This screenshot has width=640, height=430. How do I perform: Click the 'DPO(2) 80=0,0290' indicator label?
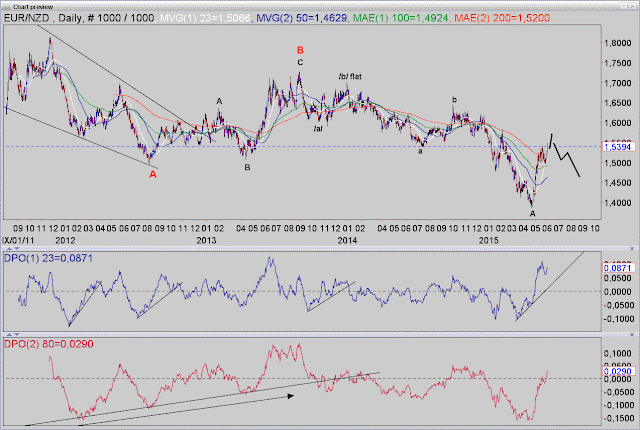pos(49,344)
